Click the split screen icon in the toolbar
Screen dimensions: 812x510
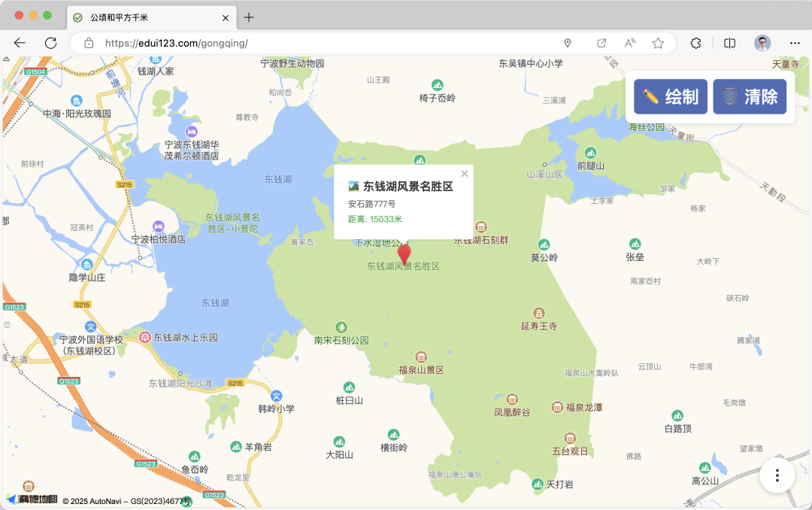pos(729,43)
